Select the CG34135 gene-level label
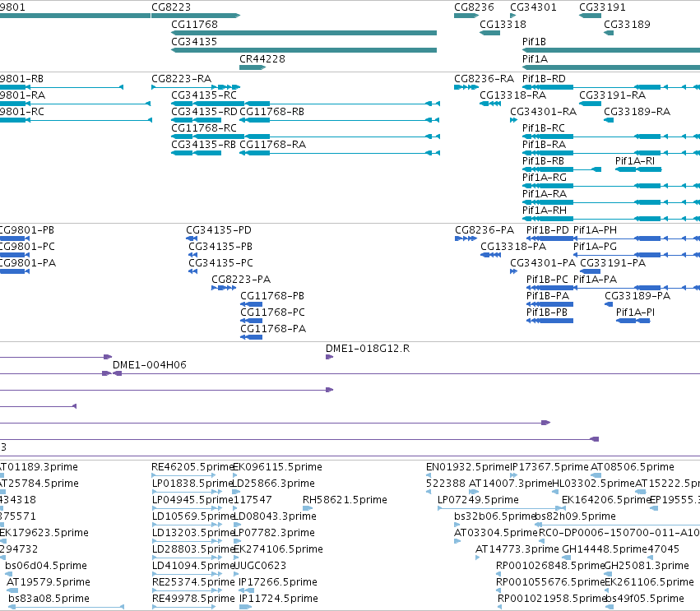700x611 pixels. pos(194,42)
